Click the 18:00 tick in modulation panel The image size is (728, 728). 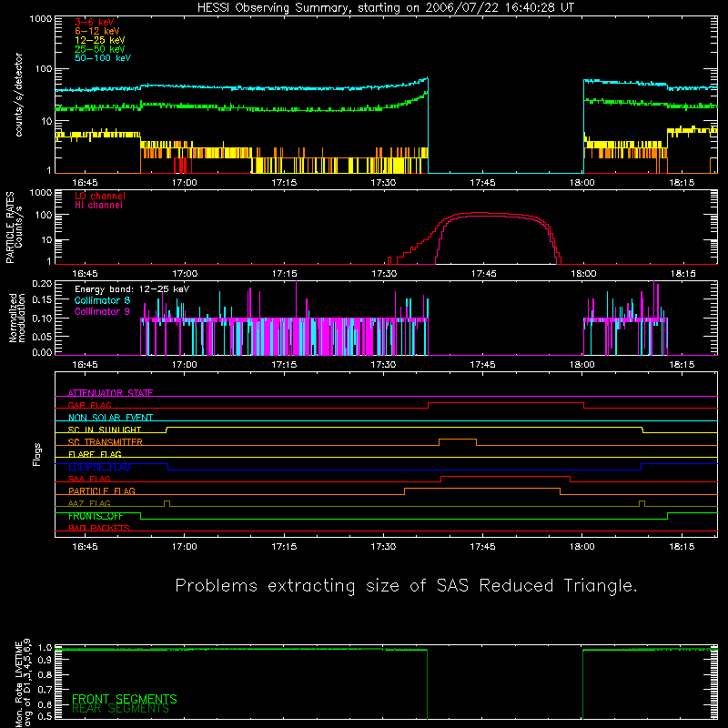(582, 365)
